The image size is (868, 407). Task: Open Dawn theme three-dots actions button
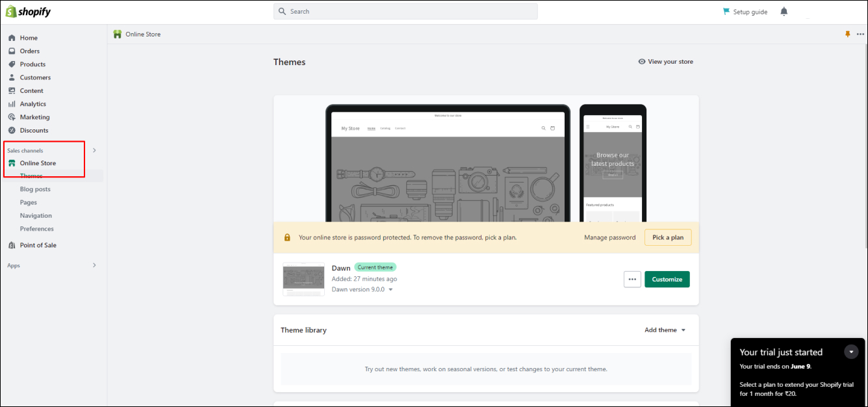tap(632, 279)
